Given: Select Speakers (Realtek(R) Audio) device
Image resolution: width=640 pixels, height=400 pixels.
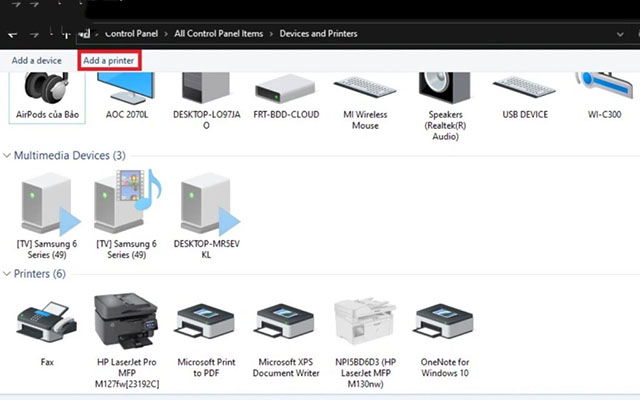Looking at the screenshot, I should (444, 88).
